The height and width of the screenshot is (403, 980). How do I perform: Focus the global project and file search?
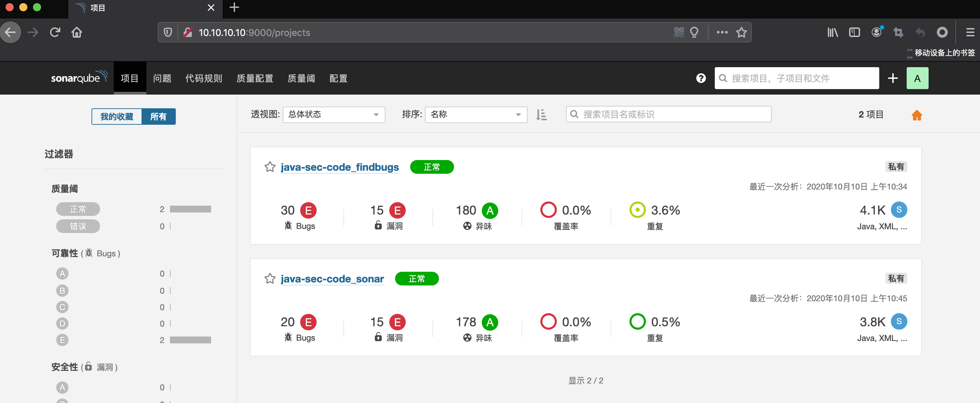[x=797, y=78]
